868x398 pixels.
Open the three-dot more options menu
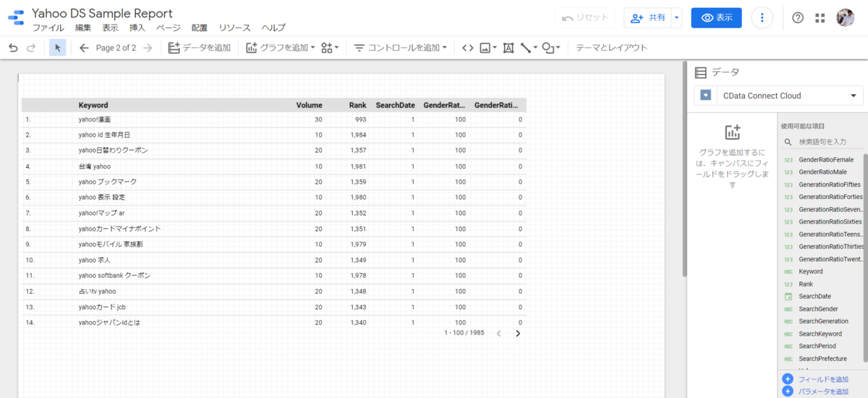[762, 18]
